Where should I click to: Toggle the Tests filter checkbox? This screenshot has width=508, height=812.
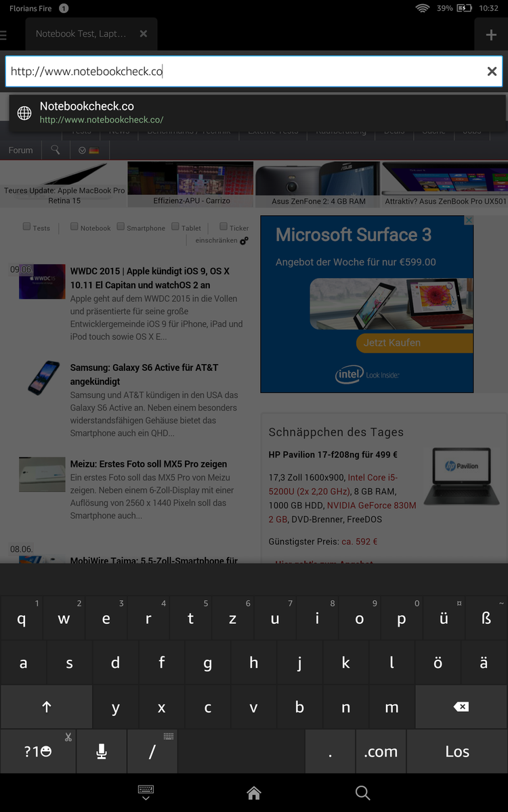point(27,227)
